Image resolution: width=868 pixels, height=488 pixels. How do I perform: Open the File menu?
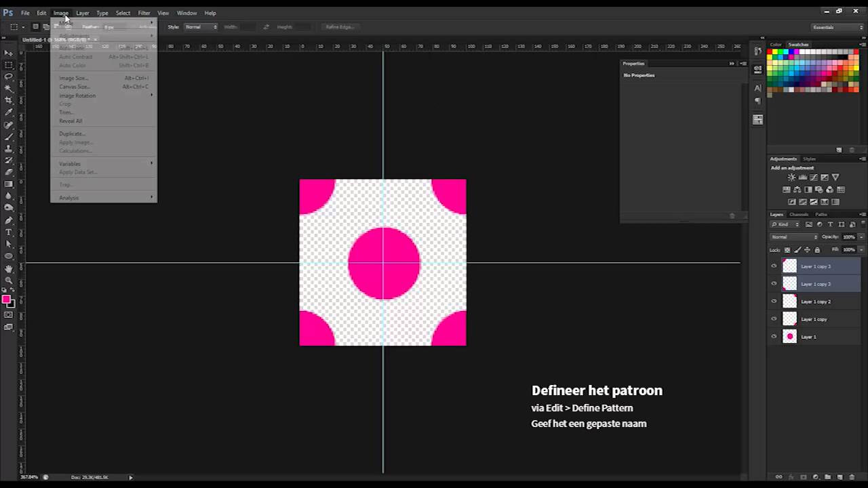(x=25, y=13)
